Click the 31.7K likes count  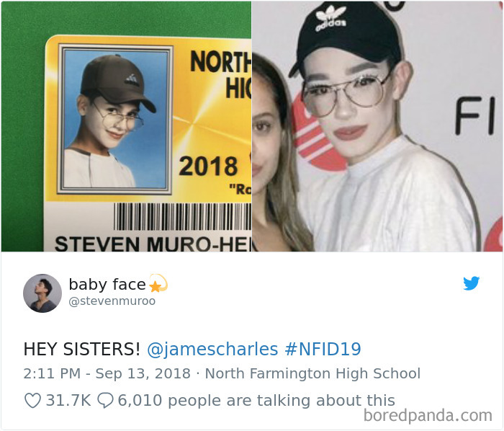click(x=68, y=401)
